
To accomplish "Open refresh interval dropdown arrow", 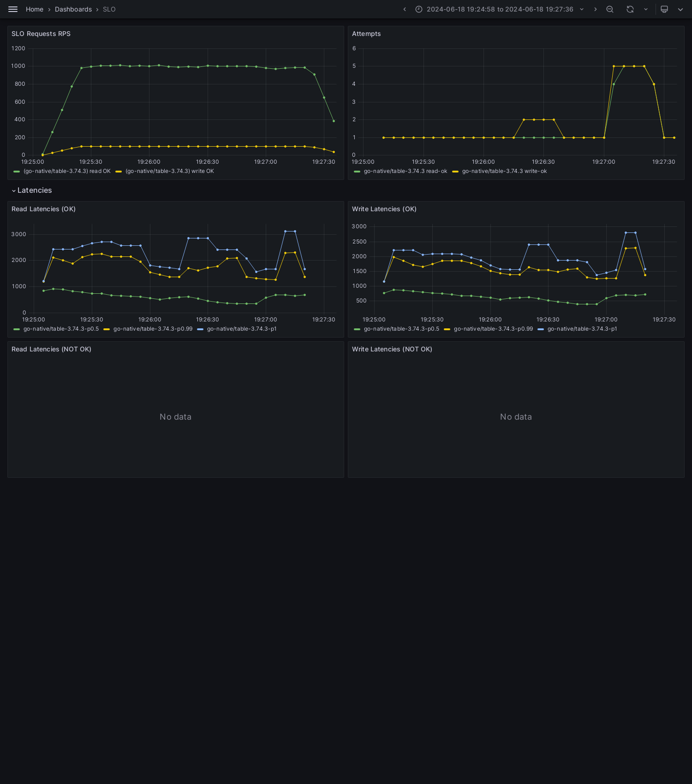I will tap(646, 9).
